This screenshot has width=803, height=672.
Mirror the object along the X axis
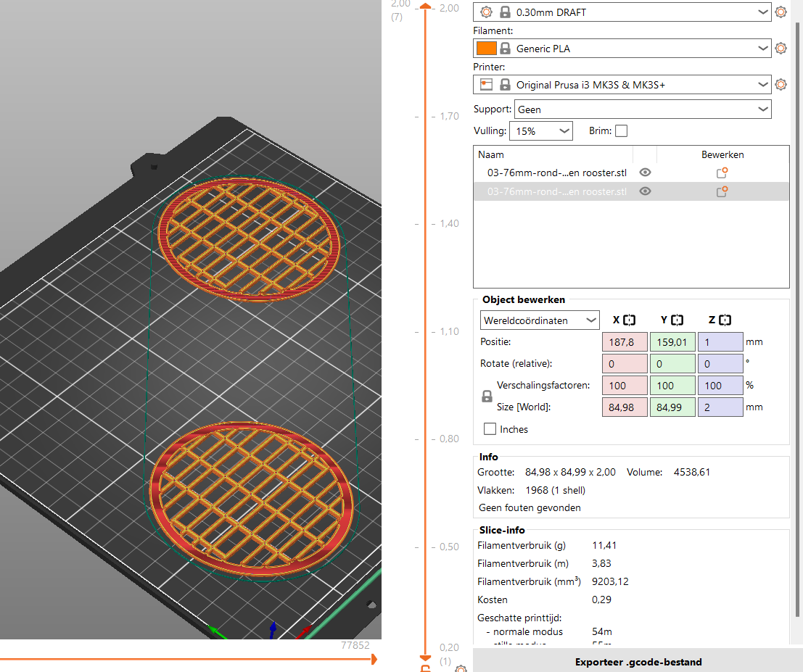click(x=629, y=320)
